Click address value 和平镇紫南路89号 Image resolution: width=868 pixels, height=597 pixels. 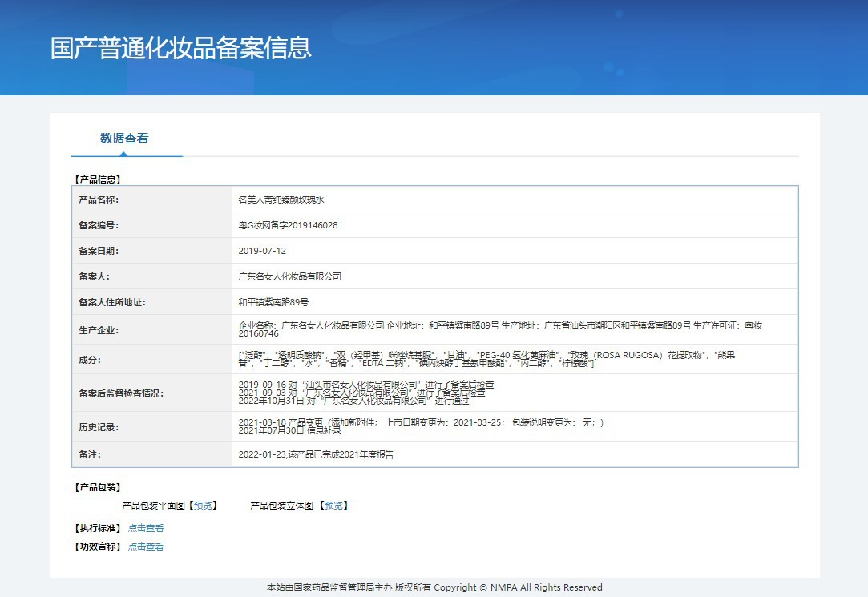tap(273, 302)
